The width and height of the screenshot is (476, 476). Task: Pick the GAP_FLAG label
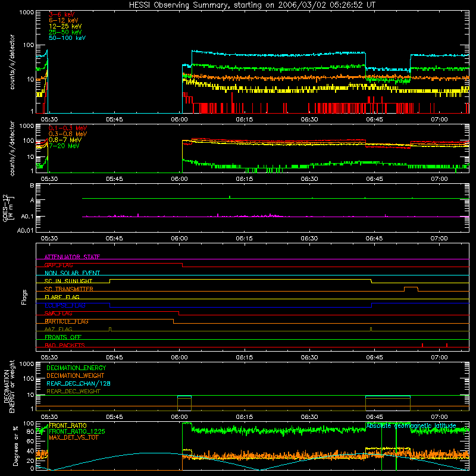[x=59, y=265]
